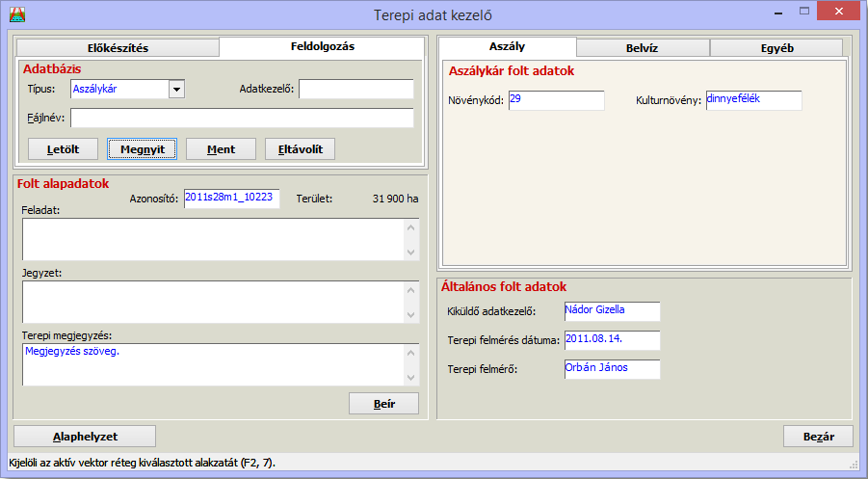Focus the Adatkezelő text field
Viewport: 868px width, 479px height.
coord(355,90)
